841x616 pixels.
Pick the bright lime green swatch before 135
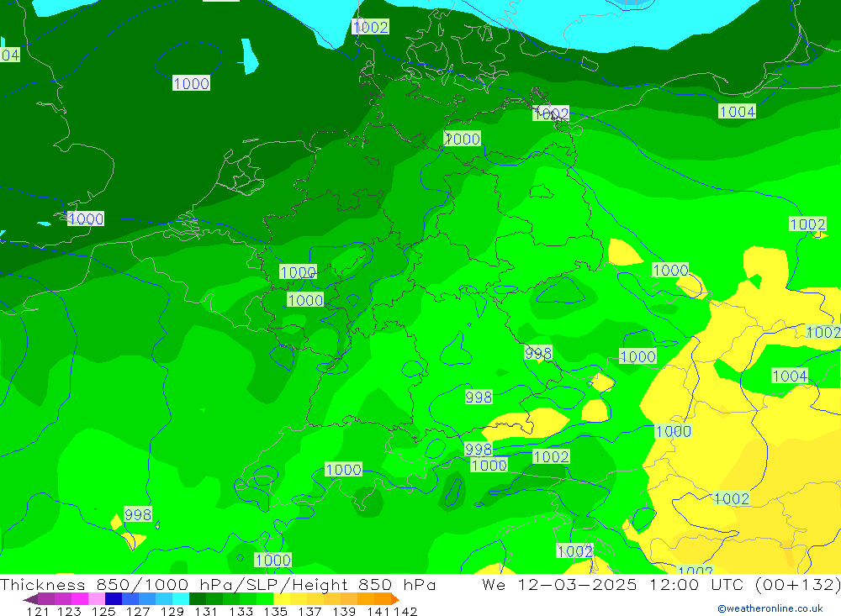(265, 598)
